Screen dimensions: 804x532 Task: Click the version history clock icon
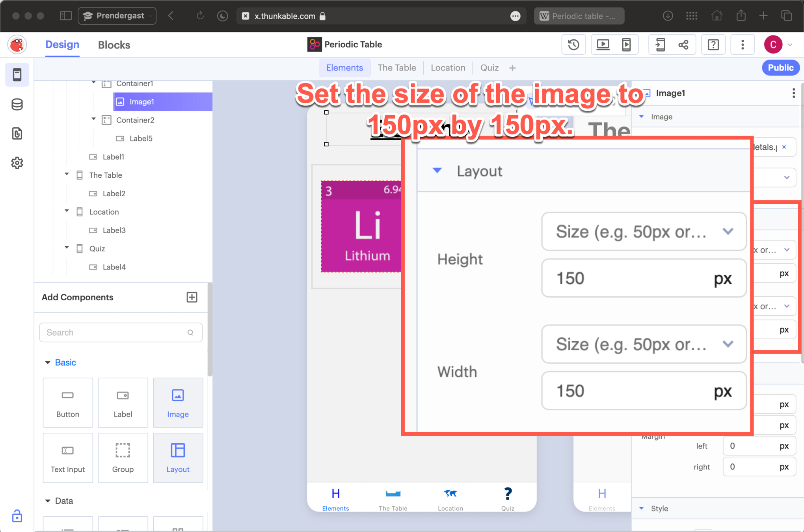[x=573, y=45]
